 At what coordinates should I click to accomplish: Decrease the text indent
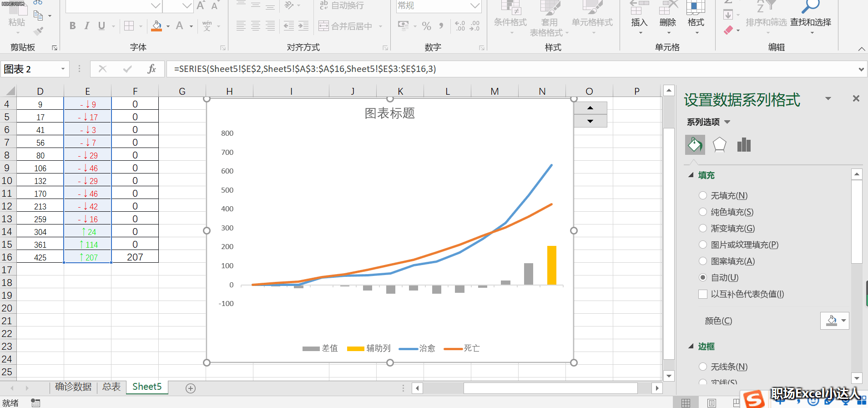289,26
